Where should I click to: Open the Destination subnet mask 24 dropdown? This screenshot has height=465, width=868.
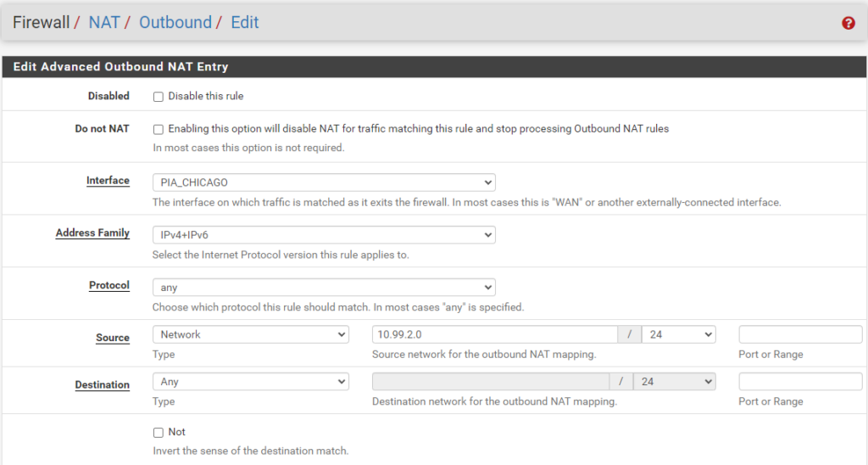[x=674, y=381]
